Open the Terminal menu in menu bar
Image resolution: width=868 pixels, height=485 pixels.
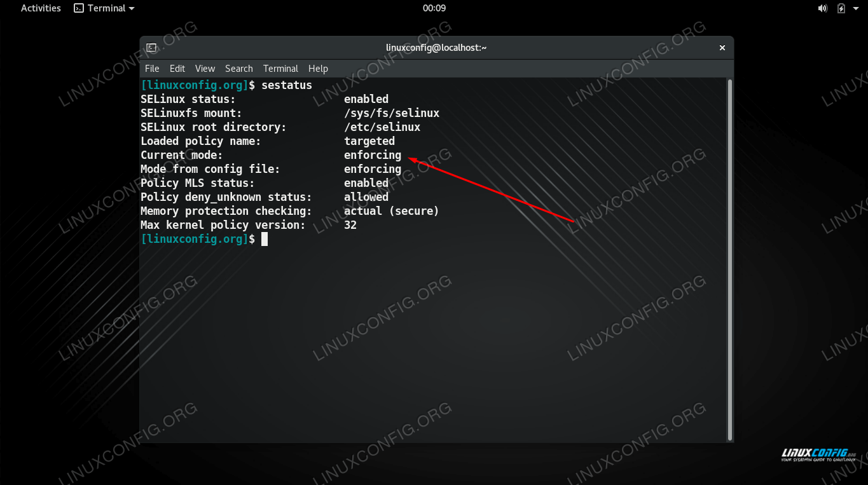point(280,69)
